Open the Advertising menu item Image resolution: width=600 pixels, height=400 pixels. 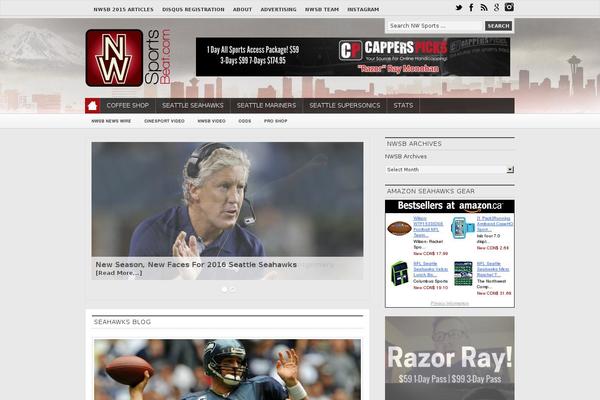(278, 10)
